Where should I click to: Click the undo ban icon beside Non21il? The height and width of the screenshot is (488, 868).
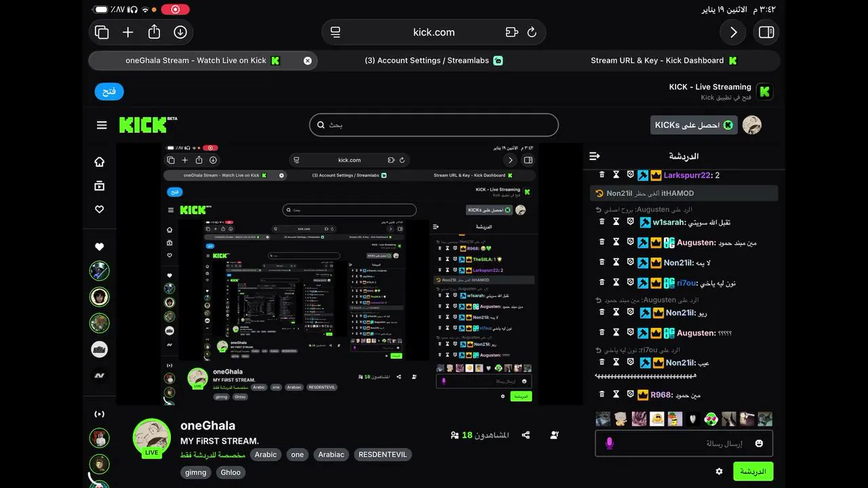[599, 193]
